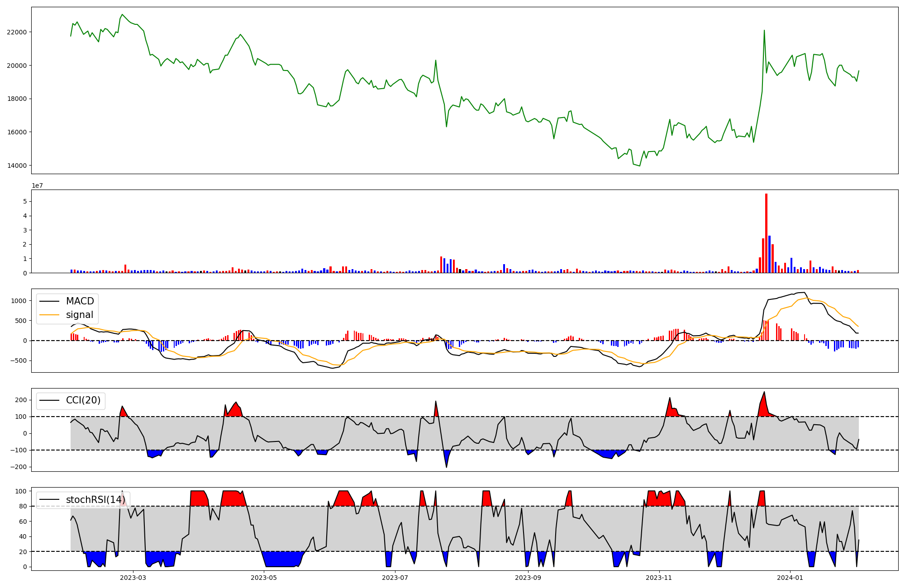Image resolution: width=905 pixels, height=588 pixels.
Task: Click the MACD legend label
Action: (x=80, y=301)
